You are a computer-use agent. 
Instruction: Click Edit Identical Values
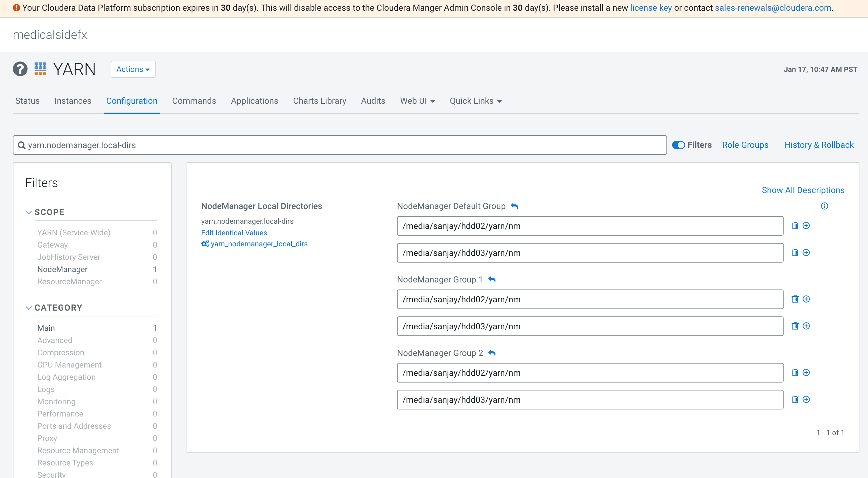(234, 233)
